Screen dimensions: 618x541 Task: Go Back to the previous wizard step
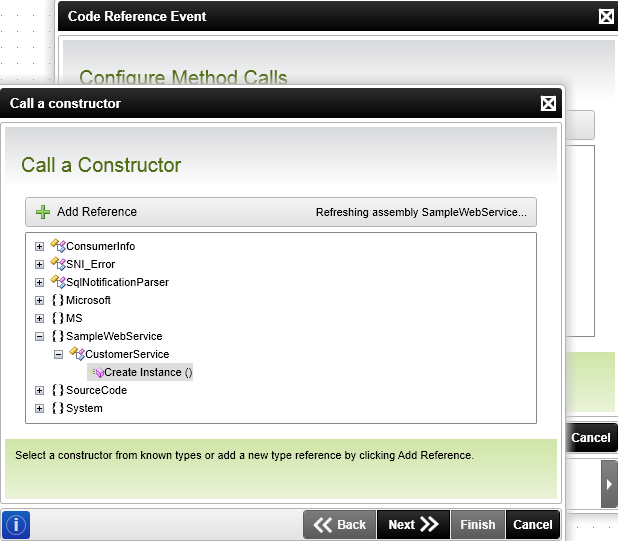pyautogui.click(x=340, y=525)
